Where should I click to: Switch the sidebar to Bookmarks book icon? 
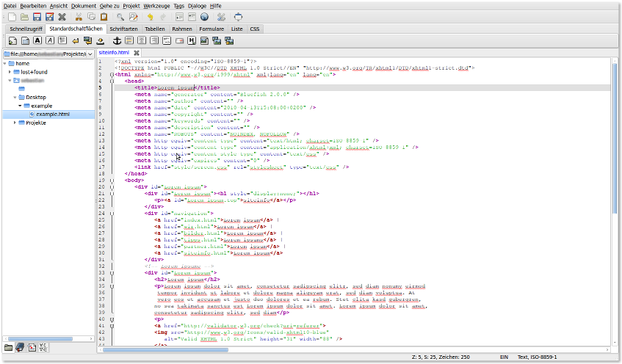pos(20,348)
